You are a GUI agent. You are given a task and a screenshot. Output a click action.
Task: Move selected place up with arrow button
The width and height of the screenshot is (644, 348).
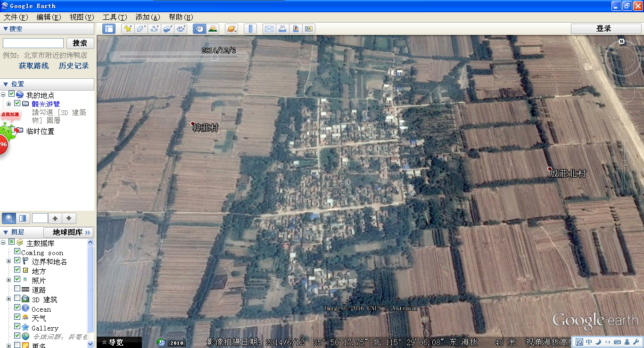(x=55, y=218)
